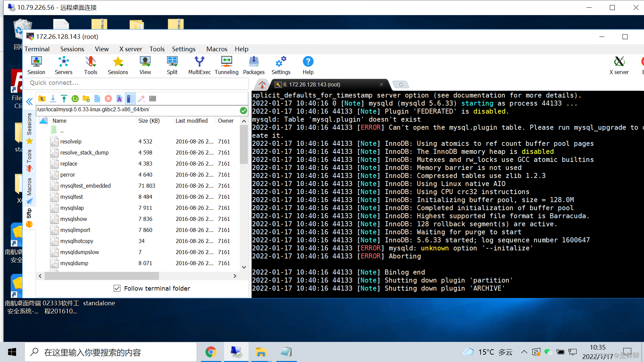Refresh the SFTP folder listing

(x=75, y=99)
